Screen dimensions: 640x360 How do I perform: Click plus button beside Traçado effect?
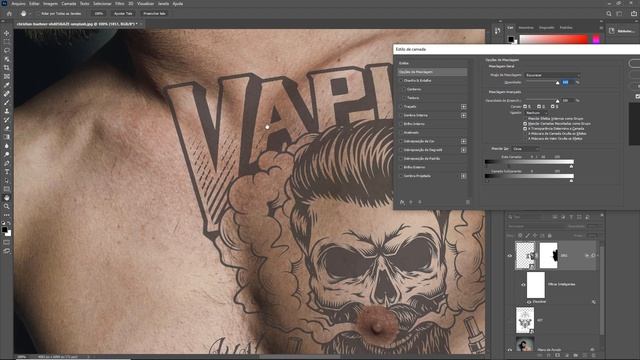point(464,107)
